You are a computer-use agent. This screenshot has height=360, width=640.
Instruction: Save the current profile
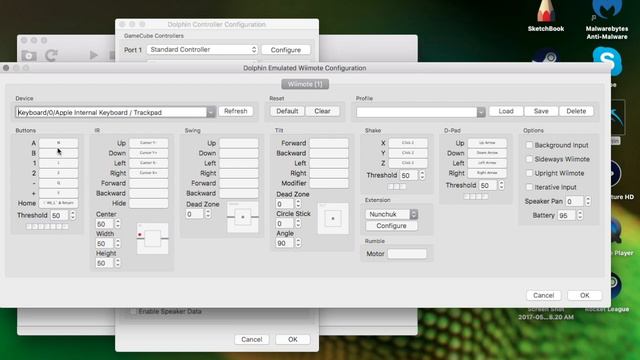(541, 111)
